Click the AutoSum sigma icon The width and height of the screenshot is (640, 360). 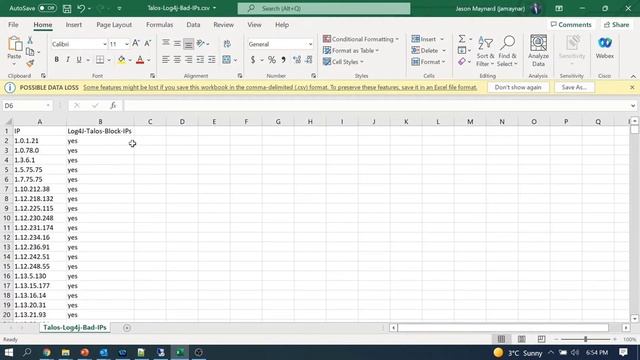(x=462, y=39)
